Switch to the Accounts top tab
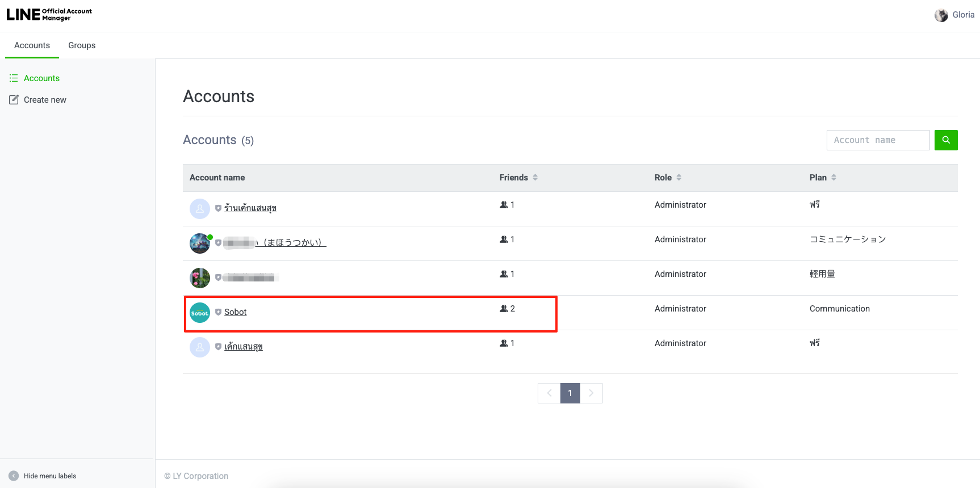The height and width of the screenshot is (488, 980). [x=32, y=45]
